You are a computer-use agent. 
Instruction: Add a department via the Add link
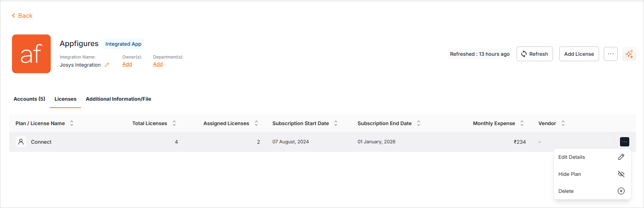tap(158, 64)
